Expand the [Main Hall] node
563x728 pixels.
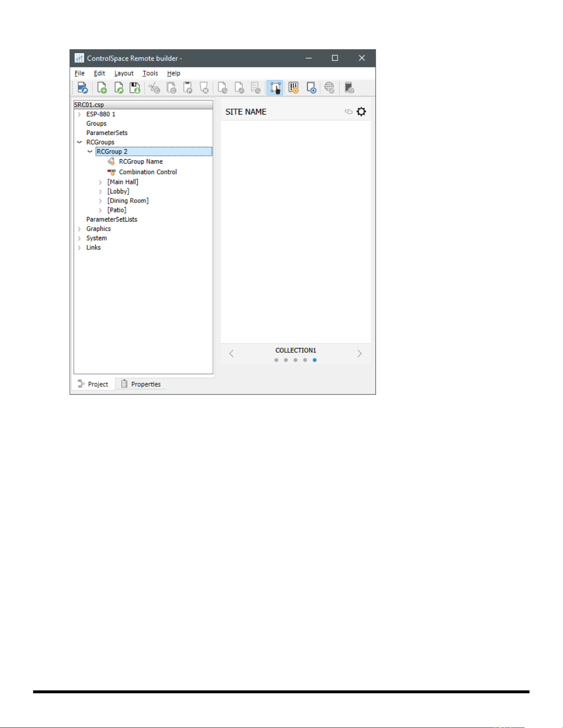(101, 182)
